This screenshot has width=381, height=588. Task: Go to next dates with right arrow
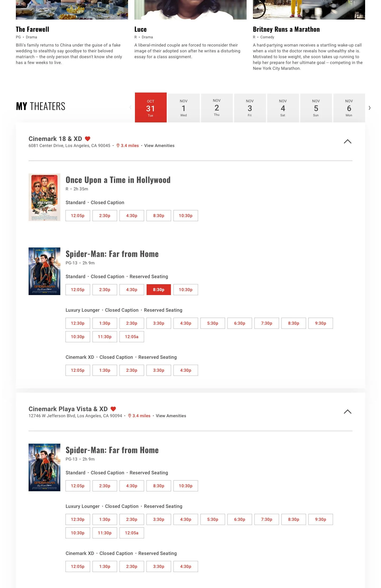coord(370,108)
